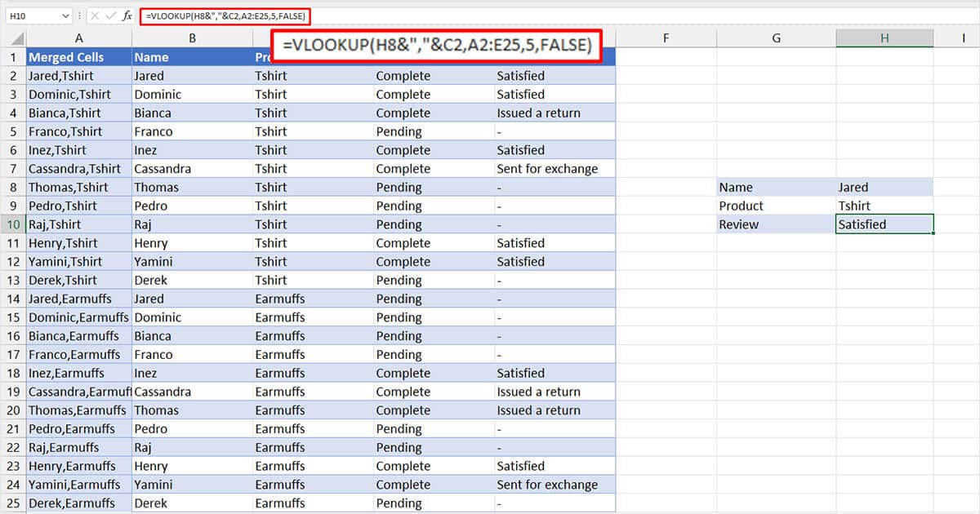Click the cell showing Satisfied next to Review

884,224
